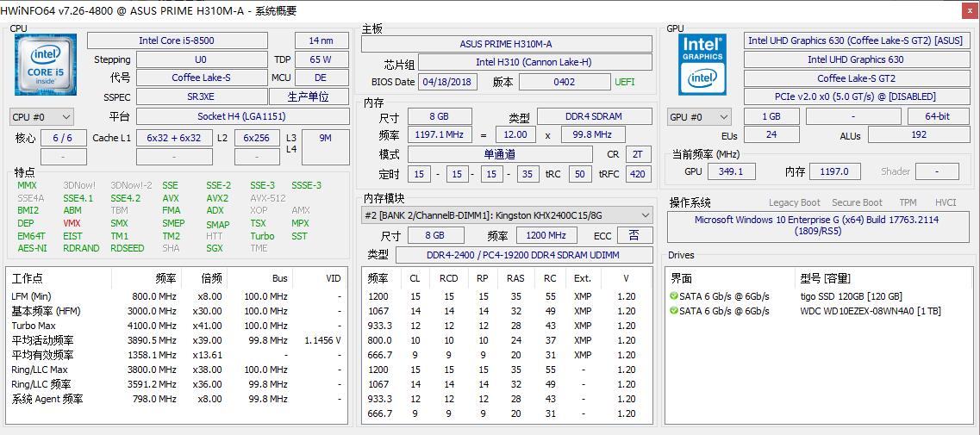Viewport: 980px width, 435px height.
Task: Open the GPU #0 selector dropdown
Action: tap(699, 116)
